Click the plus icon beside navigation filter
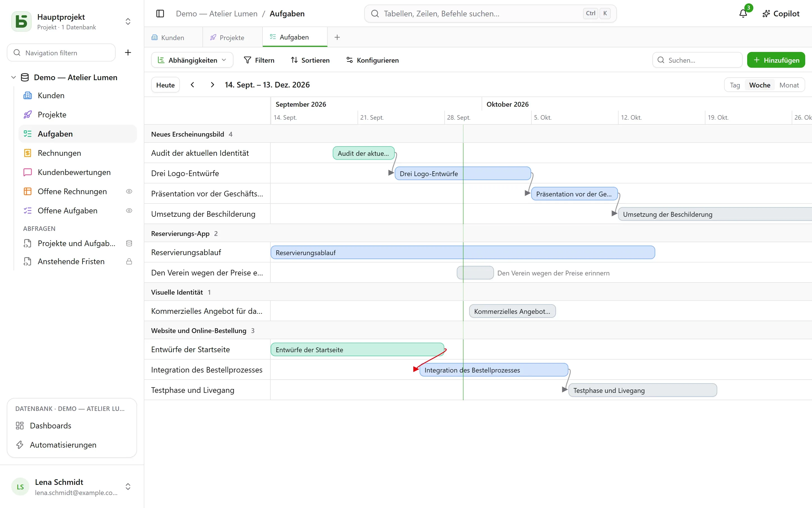812x508 pixels. (x=128, y=52)
